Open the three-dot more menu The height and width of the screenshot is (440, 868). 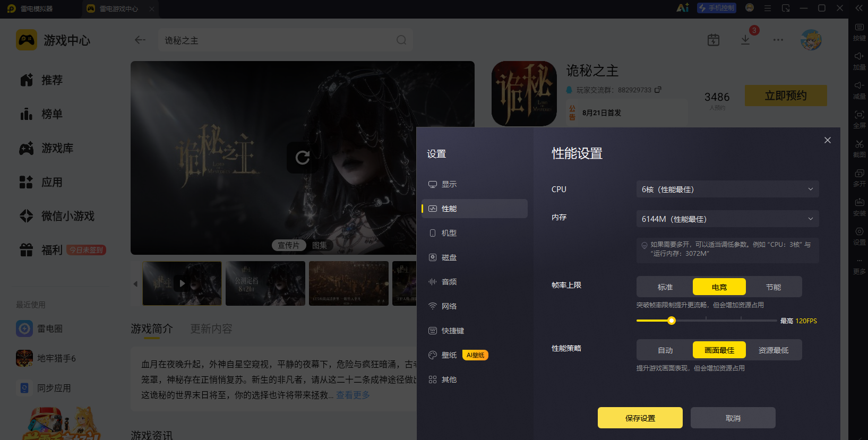(778, 40)
